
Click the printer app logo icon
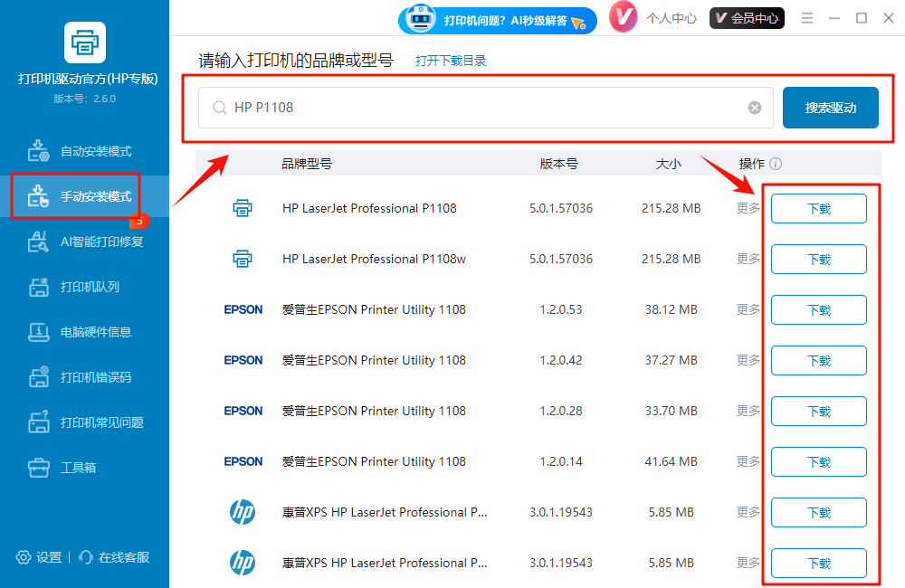tap(84, 42)
